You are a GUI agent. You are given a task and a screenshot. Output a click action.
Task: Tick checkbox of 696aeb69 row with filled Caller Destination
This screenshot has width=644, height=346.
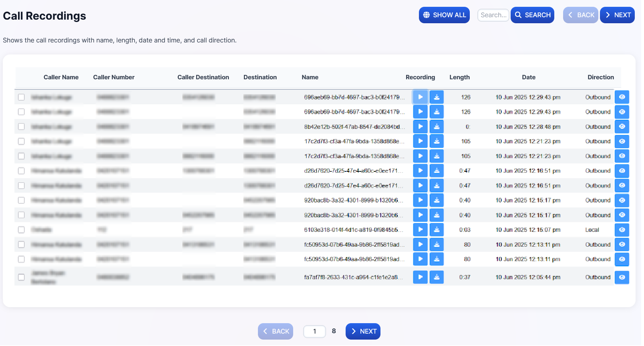(x=21, y=97)
